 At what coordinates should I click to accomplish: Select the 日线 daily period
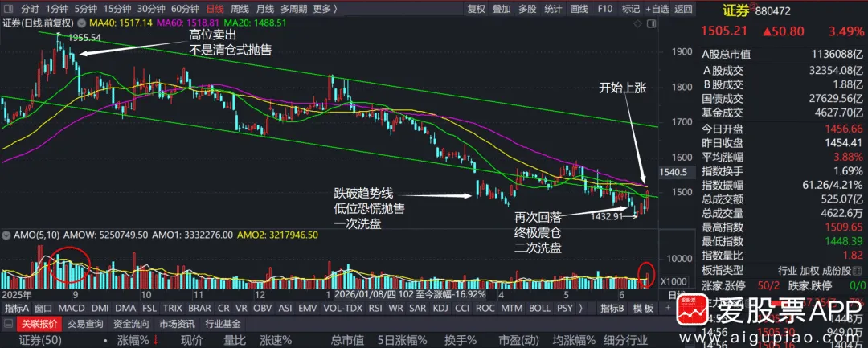pos(215,9)
